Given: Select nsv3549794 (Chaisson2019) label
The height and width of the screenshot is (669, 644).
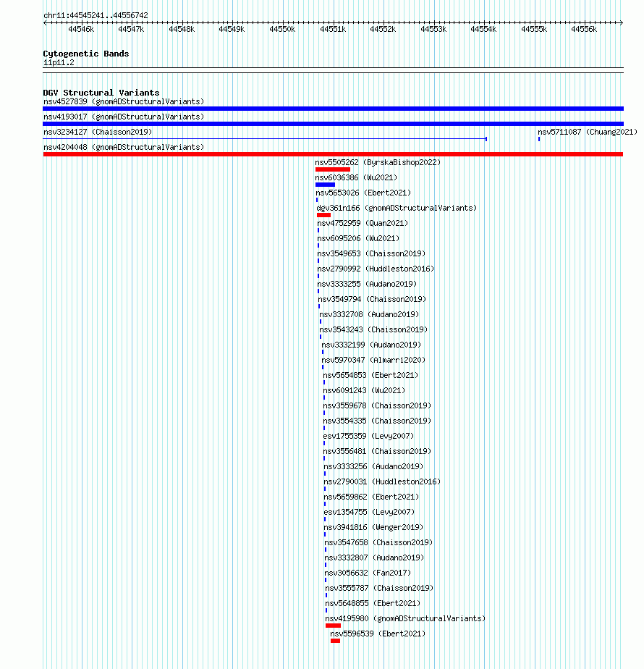Looking at the screenshot, I should pyautogui.click(x=372, y=300).
